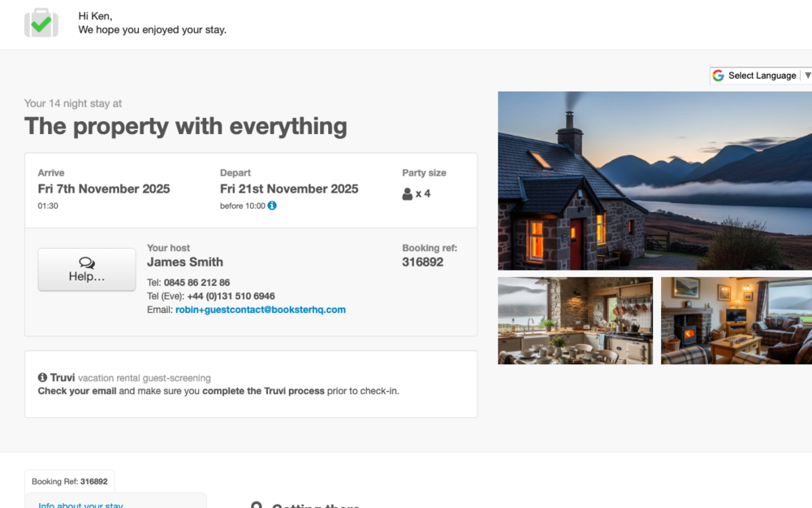Click the evening phone number +44 (0)131 510 6946
This screenshot has width=812, height=508.
tap(231, 296)
